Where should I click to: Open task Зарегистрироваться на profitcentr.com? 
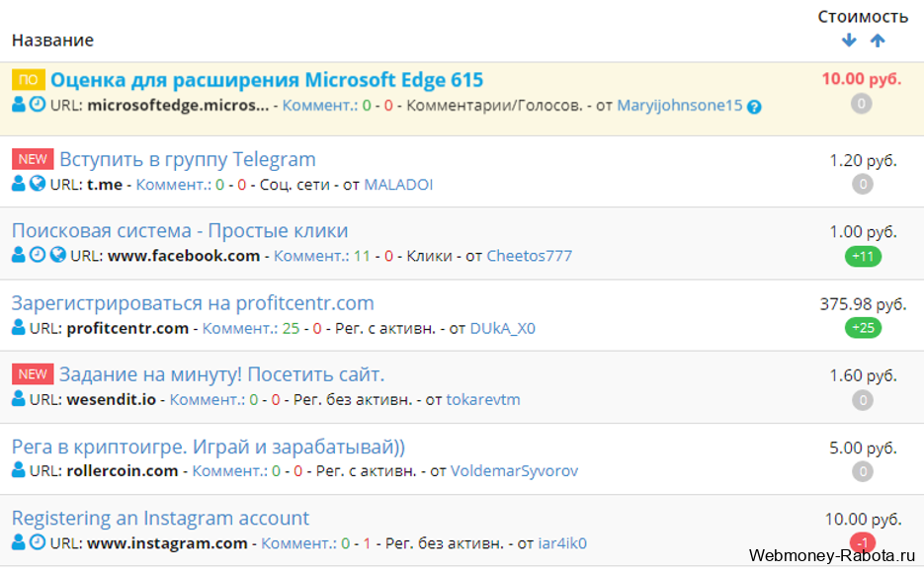pyautogui.click(x=193, y=303)
